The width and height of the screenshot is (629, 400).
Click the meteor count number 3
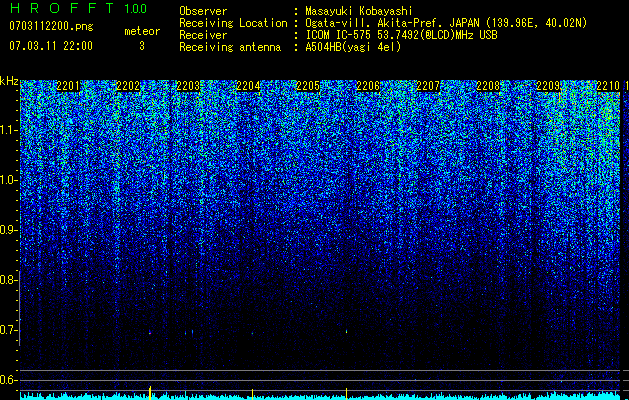point(142,46)
